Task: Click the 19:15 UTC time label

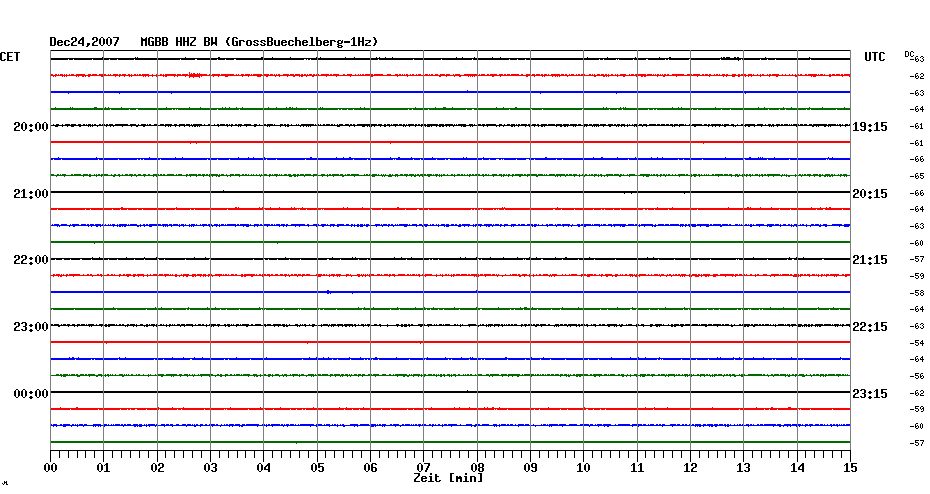Action: (x=870, y=127)
